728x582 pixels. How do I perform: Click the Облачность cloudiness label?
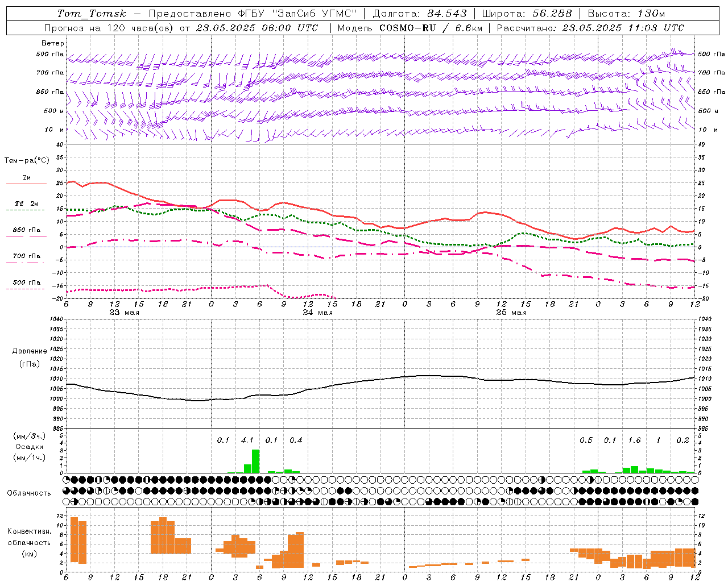pyautogui.click(x=29, y=493)
